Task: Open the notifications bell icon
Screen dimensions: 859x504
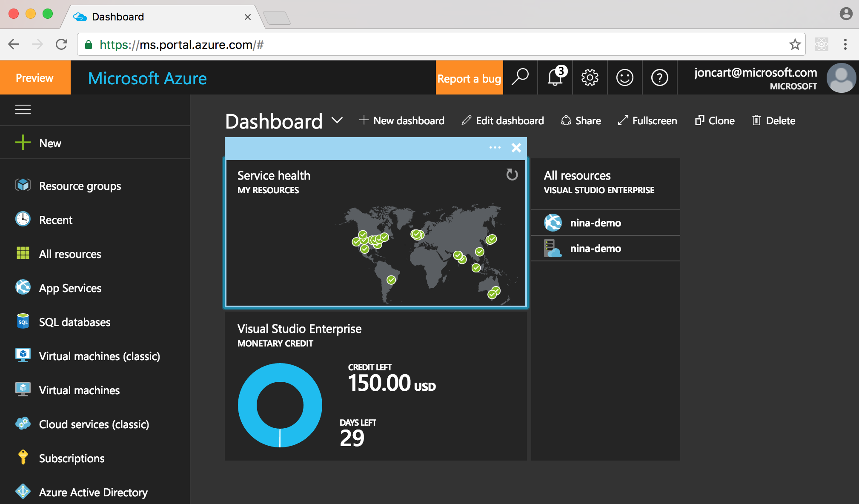Action: 555,78
